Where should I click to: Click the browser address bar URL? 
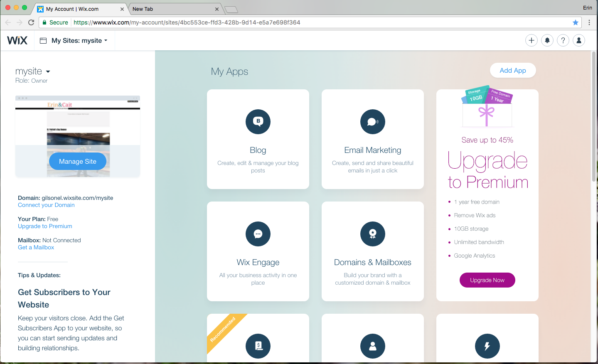coord(187,22)
